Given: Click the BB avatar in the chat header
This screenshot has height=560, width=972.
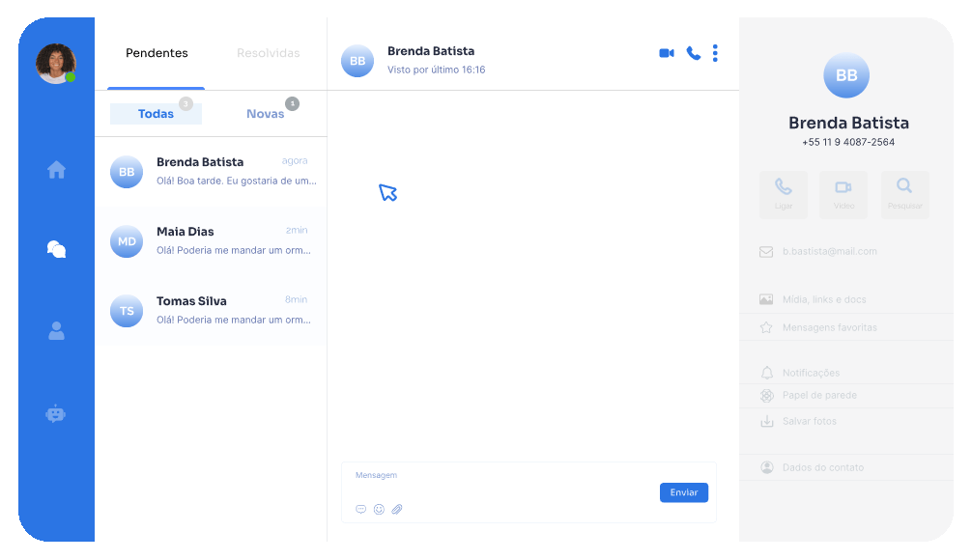Looking at the screenshot, I should [x=357, y=61].
